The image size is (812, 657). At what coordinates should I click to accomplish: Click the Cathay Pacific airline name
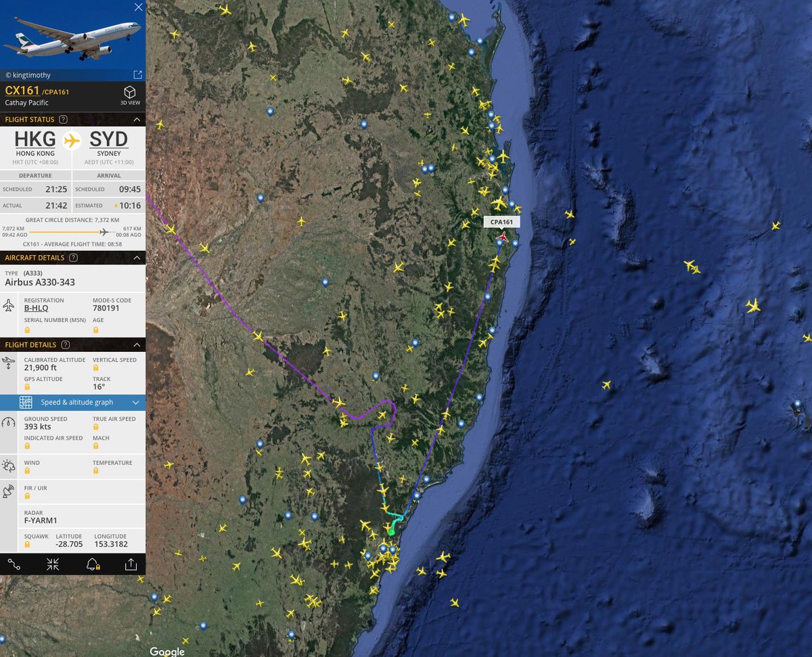(26, 103)
